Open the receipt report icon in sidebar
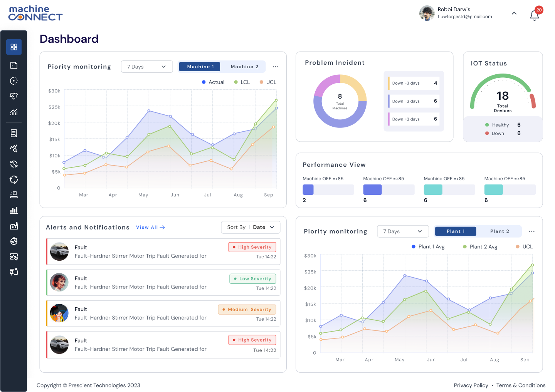Viewport: 555px width, 392px height. click(x=14, y=133)
